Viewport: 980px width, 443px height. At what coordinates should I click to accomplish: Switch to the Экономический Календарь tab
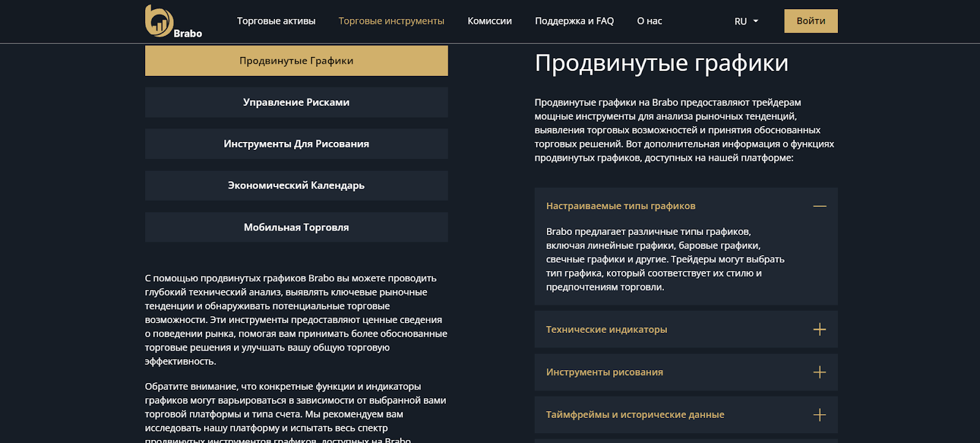pyautogui.click(x=296, y=185)
